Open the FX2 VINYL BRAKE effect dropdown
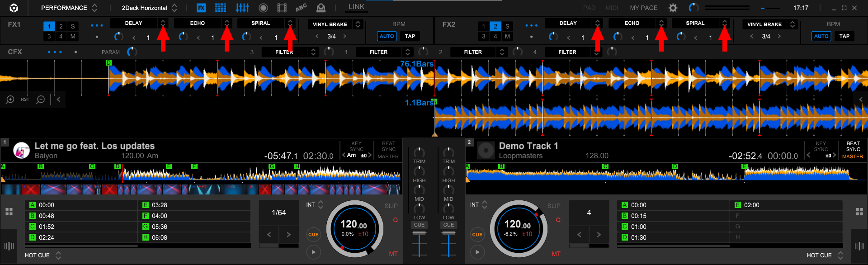This screenshot has width=868, height=265. pos(793,24)
